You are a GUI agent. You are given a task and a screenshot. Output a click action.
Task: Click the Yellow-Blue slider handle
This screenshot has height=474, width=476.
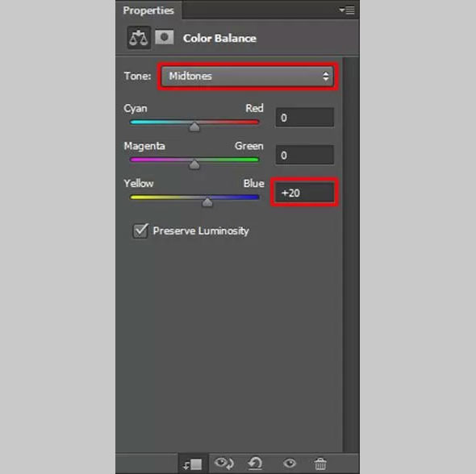pyautogui.click(x=207, y=202)
